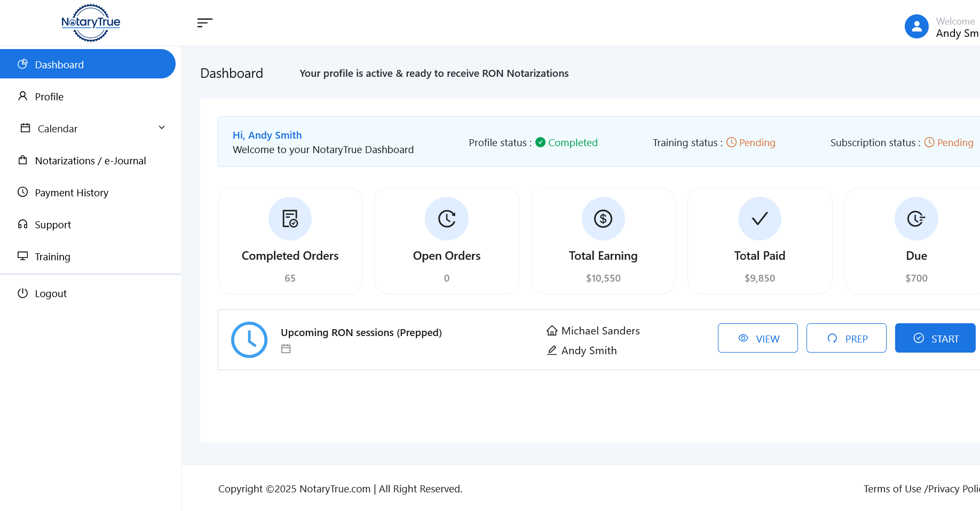Image resolution: width=980 pixels, height=511 pixels.
Task: Select the Payment History clock icon
Action: [x=22, y=192]
